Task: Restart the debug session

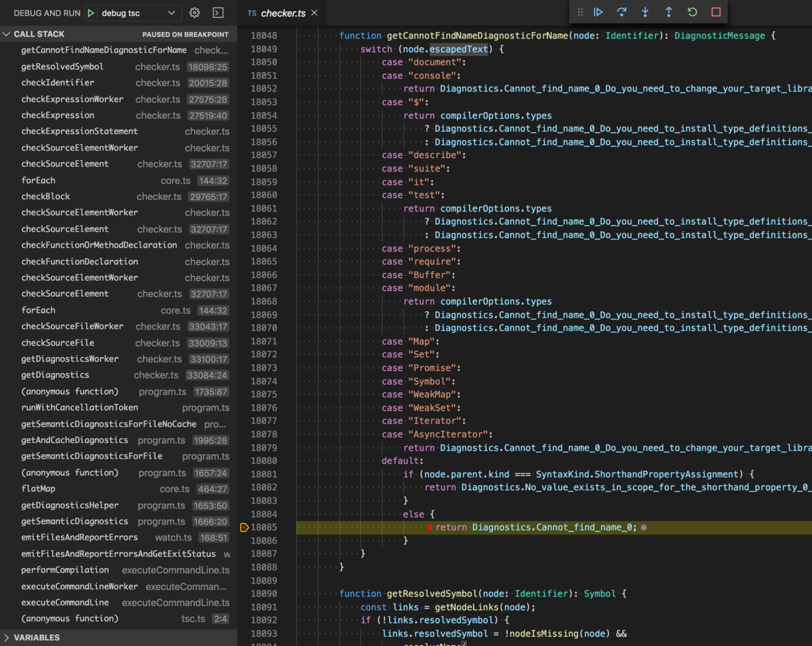Action: click(x=692, y=12)
